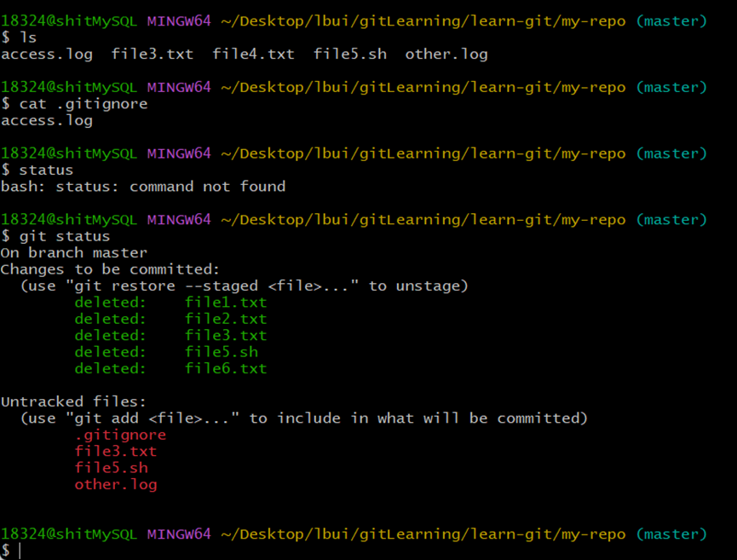This screenshot has width=737, height=560.
Task: Click 'other.log' in the ls output
Action: pos(446,55)
